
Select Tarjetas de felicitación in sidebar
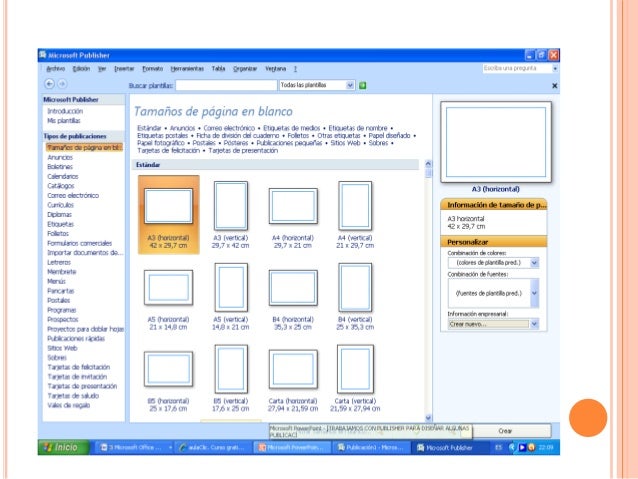79,367
